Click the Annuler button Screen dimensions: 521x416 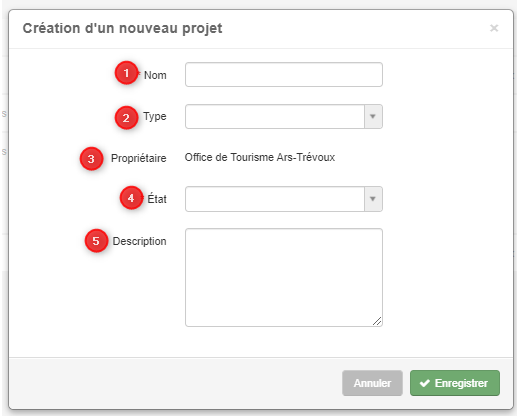(372, 383)
